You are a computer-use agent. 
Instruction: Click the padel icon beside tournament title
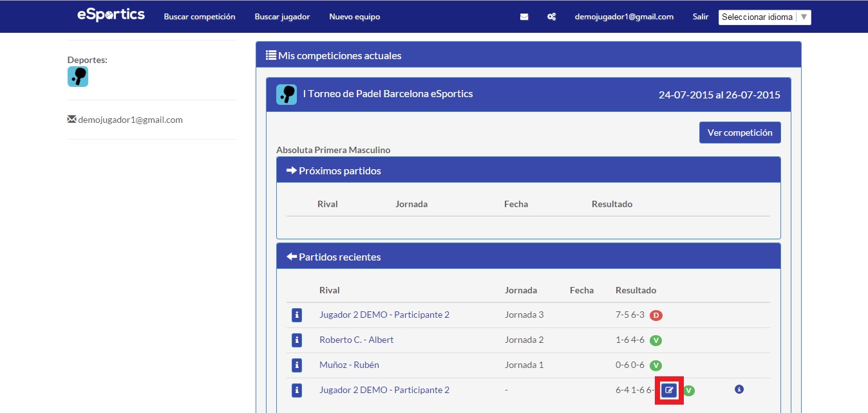point(287,95)
